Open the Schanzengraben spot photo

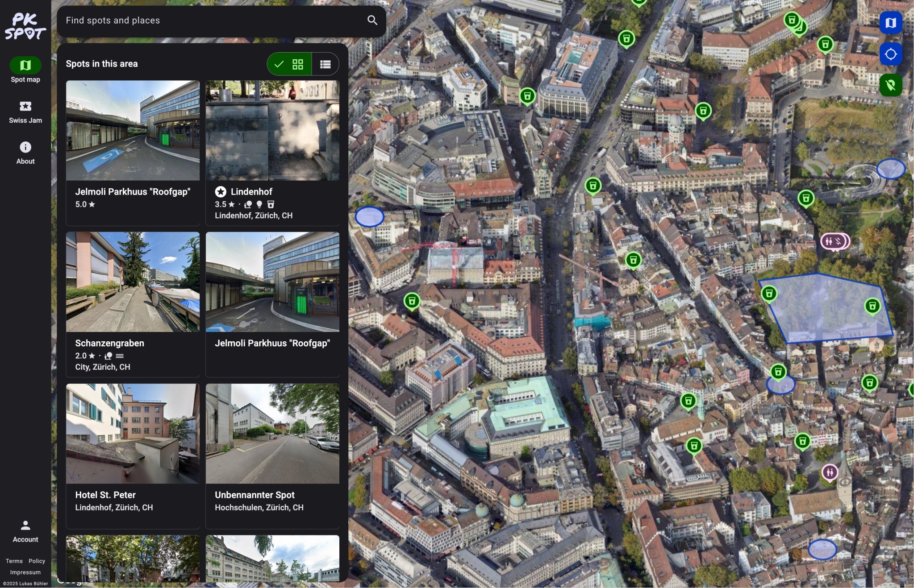(x=133, y=282)
